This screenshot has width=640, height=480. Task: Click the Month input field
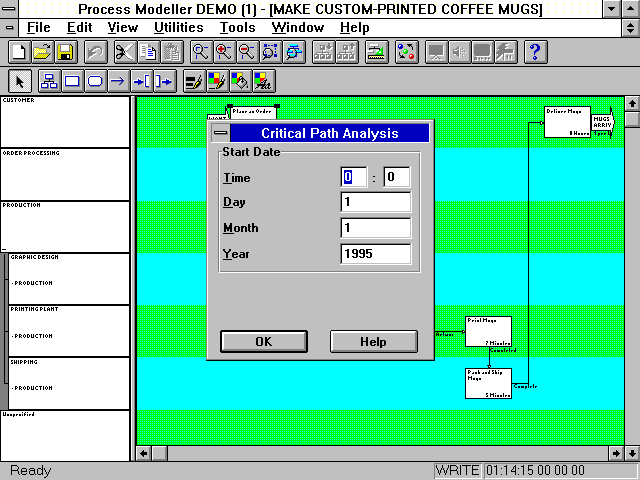click(x=375, y=228)
